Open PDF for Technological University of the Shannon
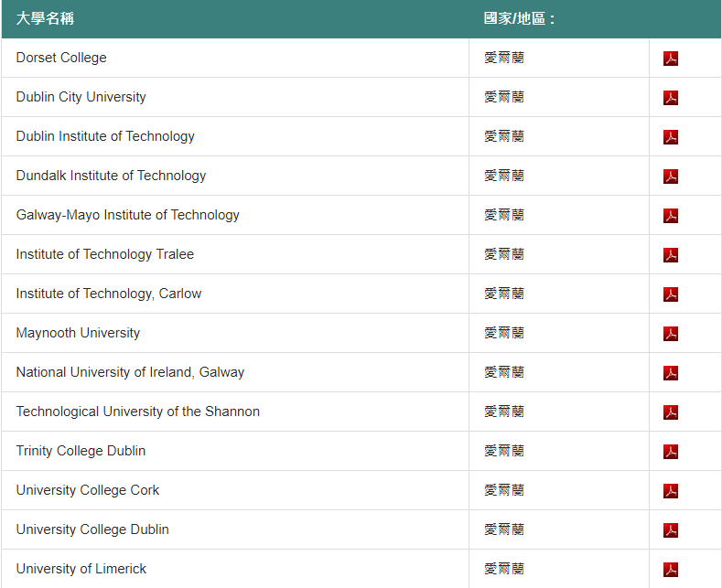 [x=671, y=412]
